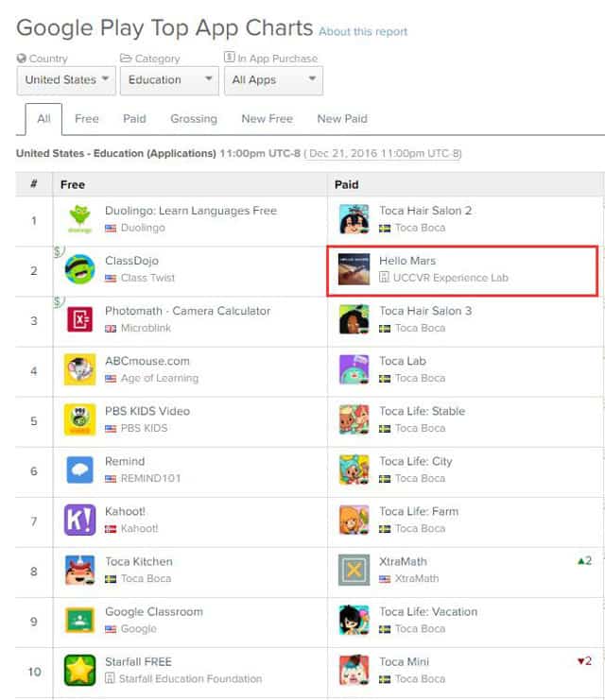Click in-app purchase badge on Photomath row
605x700 pixels.
tap(59, 301)
